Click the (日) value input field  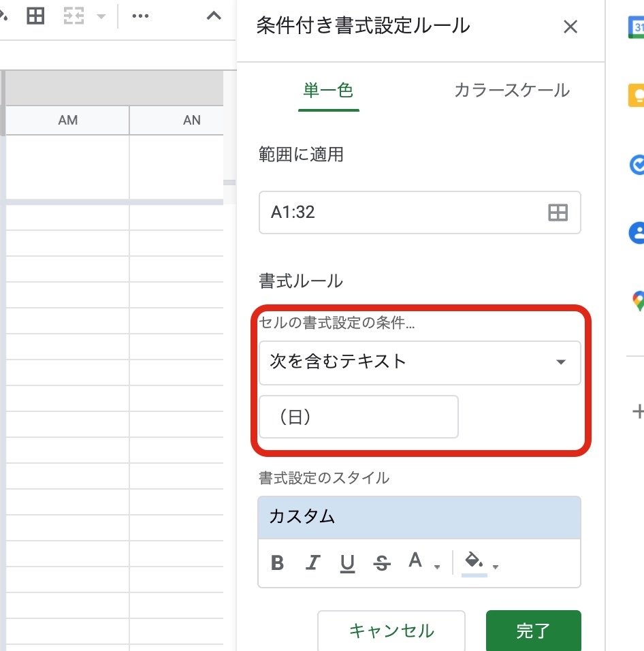359,417
